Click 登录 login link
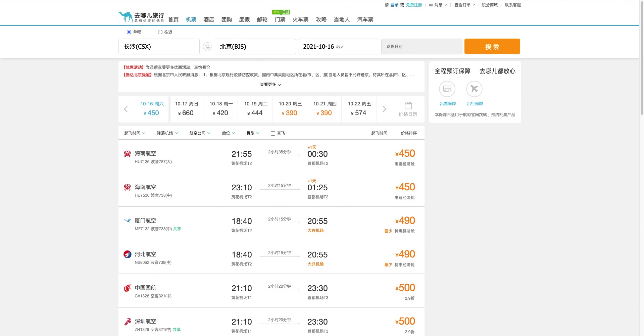Viewport: 644px width, 336px height. tap(394, 5)
